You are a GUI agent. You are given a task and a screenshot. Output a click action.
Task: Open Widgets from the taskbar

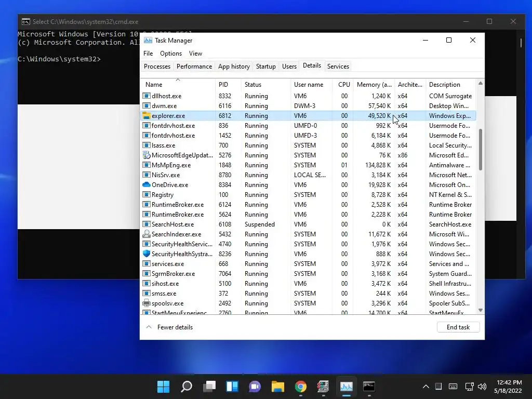click(232, 387)
